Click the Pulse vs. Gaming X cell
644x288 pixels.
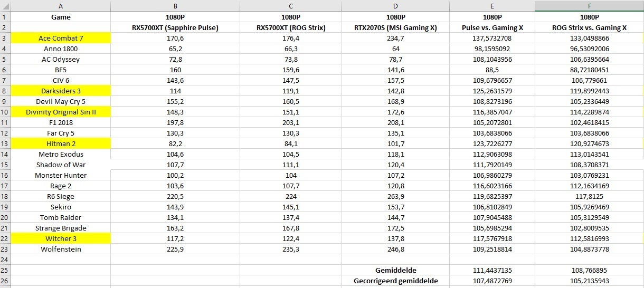point(492,27)
